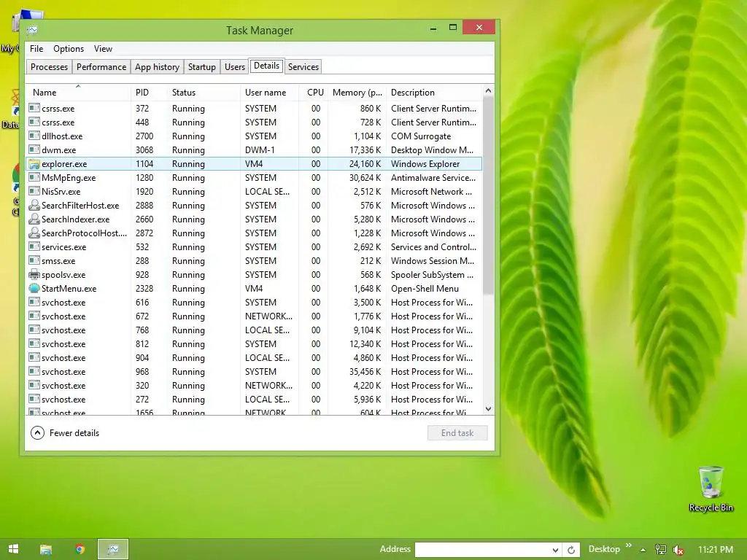Image resolution: width=747 pixels, height=560 pixels.
Task: Sort by the Name column header
Action: [x=78, y=93]
